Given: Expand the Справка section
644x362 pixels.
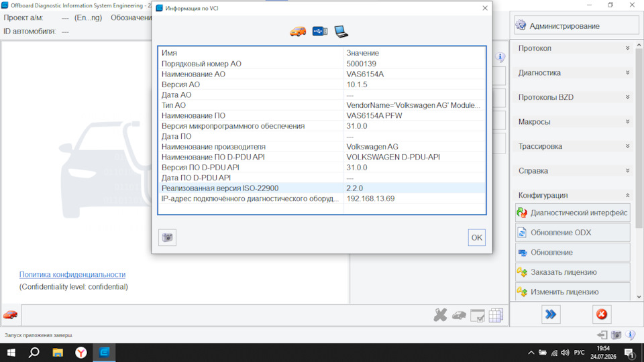Looking at the screenshot, I should point(574,171).
